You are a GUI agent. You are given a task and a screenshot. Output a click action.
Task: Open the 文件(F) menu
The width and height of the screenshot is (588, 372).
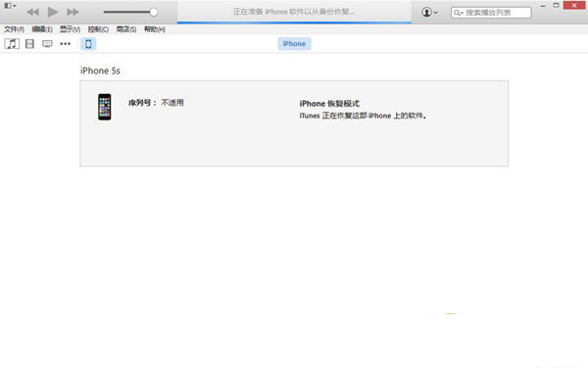(14, 29)
